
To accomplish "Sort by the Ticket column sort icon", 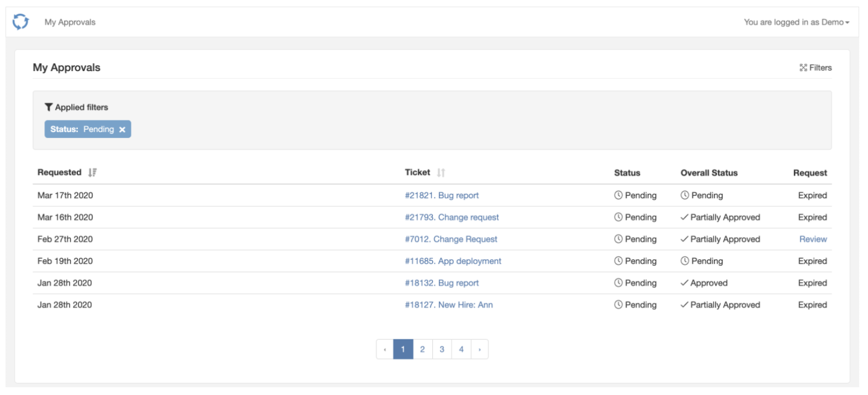I will (x=441, y=173).
